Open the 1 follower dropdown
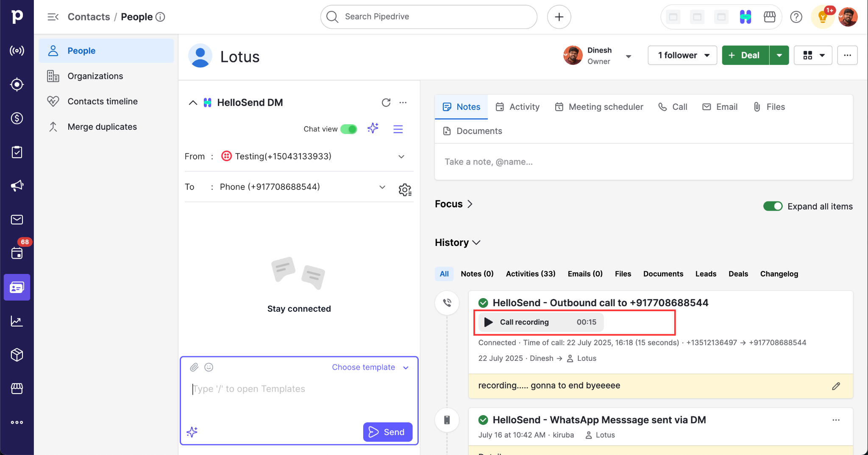Screen dimensions: 868x455 [682, 55]
